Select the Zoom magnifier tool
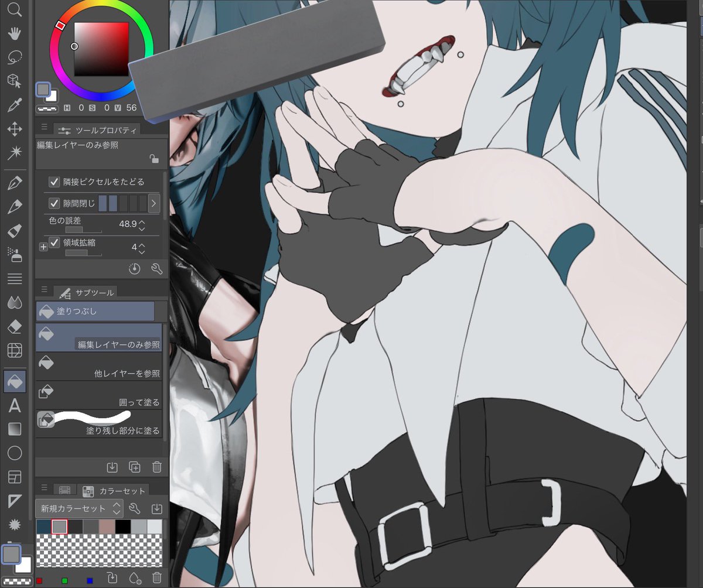703x588 pixels. pyautogui.click(x=15, y=9)
